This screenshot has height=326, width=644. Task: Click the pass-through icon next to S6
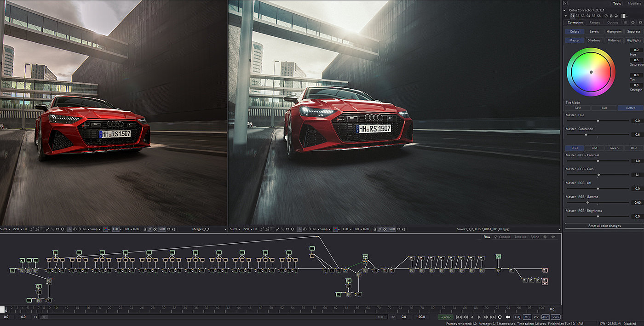606,16
